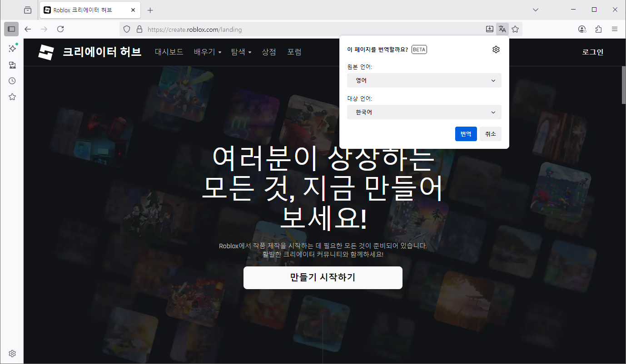The width and height of the screenshot is (626, 364).
Task: Click the 로그인 link
Action: click(x=593, y=52)
